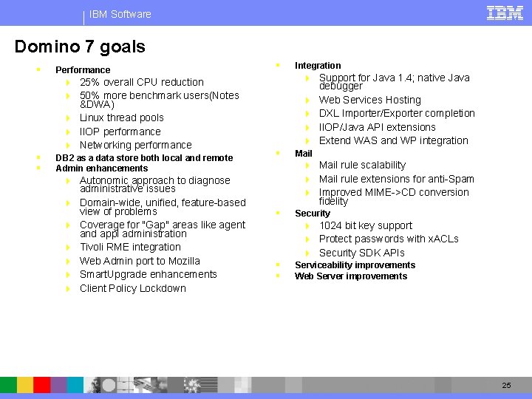Select 'Tivoli RME integration' bullet
This screenshot has width=532, height=399.
[x=130, y=247]
